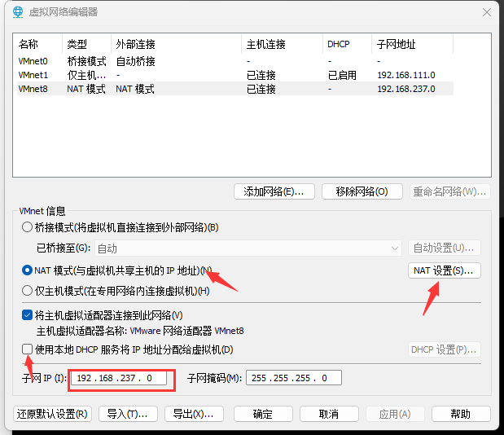The image size is (504, 435).
Task: Open the NAT 设置 dialog
Action: click(x=444, y=270)
